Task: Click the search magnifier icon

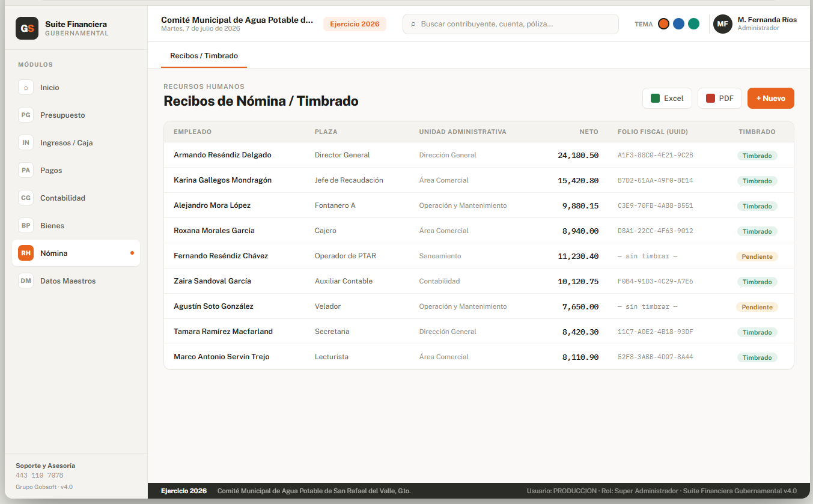Action: click(x=413, y=24)
